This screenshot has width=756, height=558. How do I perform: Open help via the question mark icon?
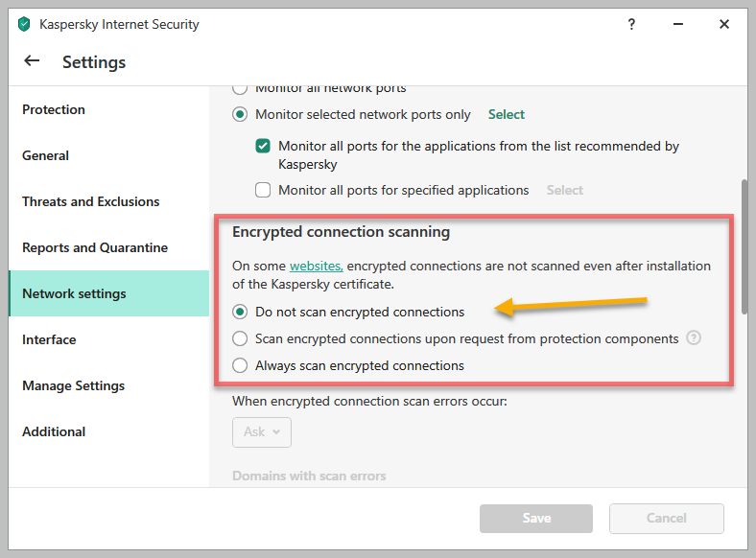coord(631,24)
